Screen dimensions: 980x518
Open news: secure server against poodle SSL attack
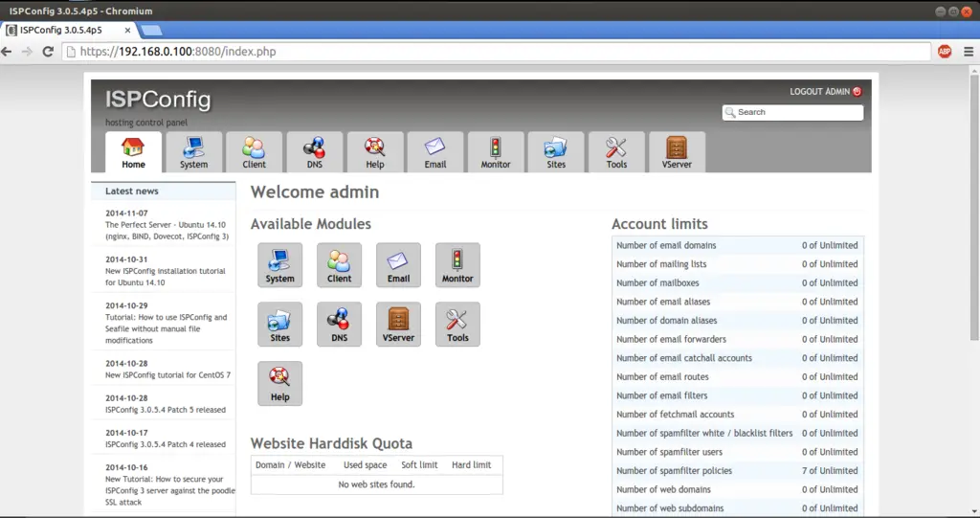click(x=170, y=490)
